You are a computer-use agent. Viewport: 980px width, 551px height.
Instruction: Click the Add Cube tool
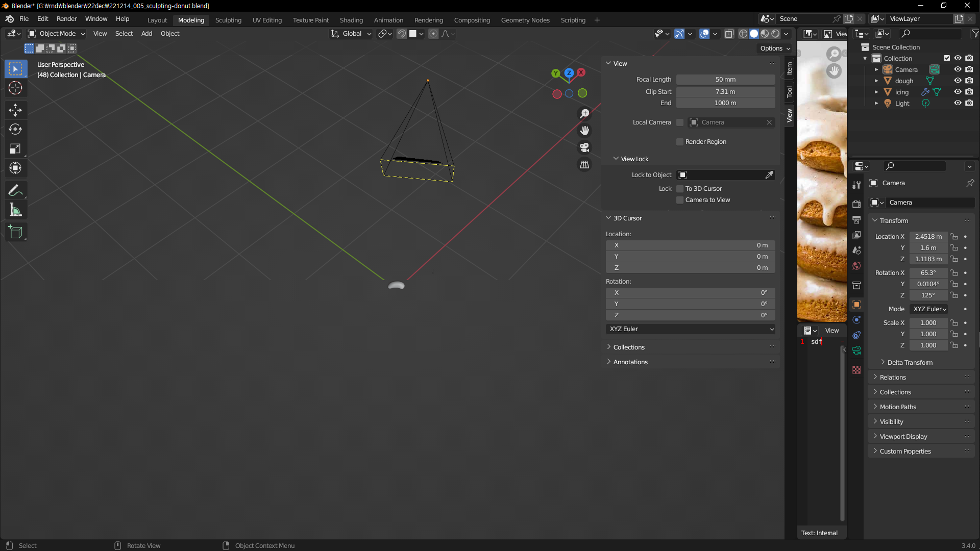[x=15, y=232]
